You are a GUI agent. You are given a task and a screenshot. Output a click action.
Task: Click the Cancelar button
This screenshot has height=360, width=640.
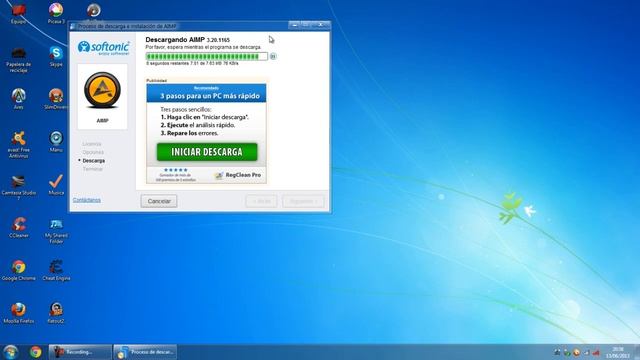point(159,201)
